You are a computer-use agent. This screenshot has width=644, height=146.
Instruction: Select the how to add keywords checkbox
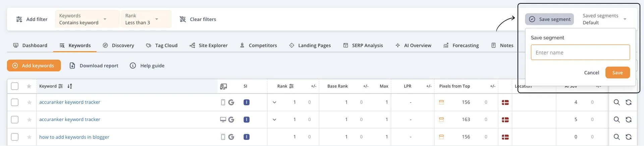click(15, 137)
